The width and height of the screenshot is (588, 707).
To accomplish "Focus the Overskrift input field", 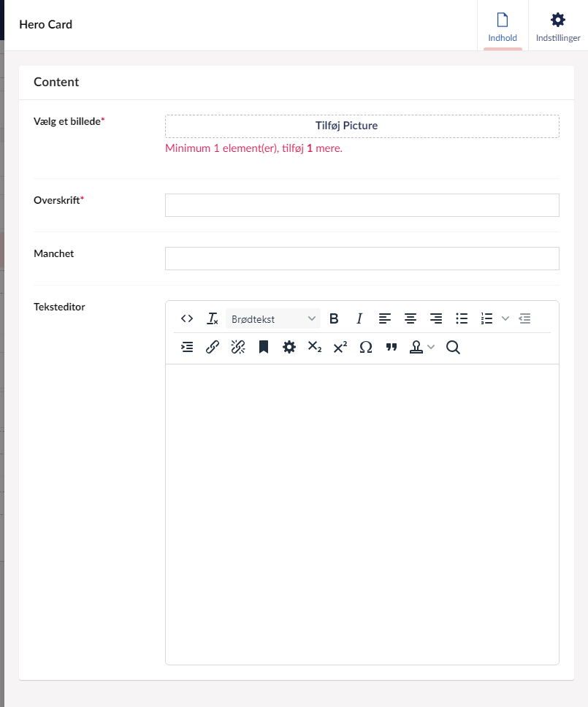I will (x=362, y=205).
